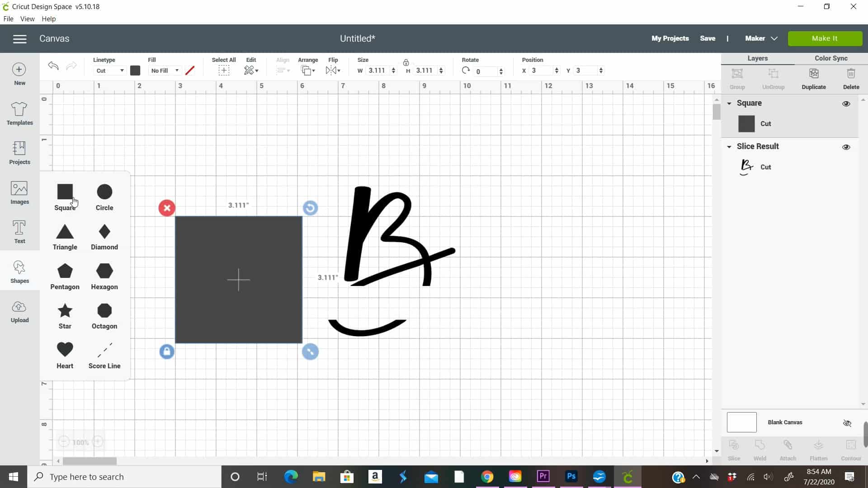Open the Templates panel

coord(19,113)
